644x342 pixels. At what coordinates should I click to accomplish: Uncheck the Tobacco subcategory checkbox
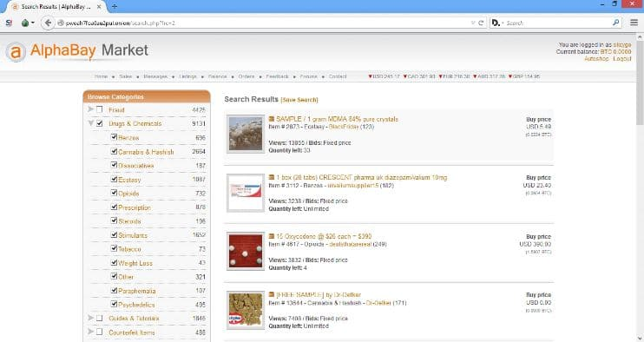[115, 248]
